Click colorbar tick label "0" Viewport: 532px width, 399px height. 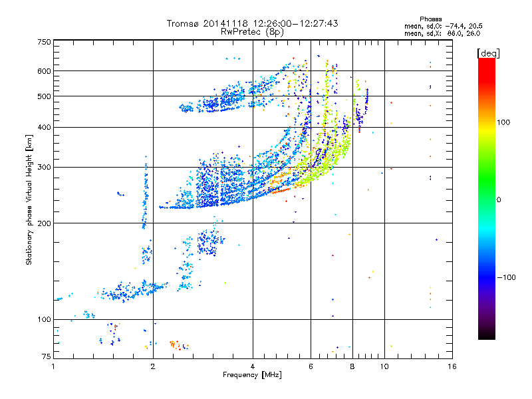499,199
